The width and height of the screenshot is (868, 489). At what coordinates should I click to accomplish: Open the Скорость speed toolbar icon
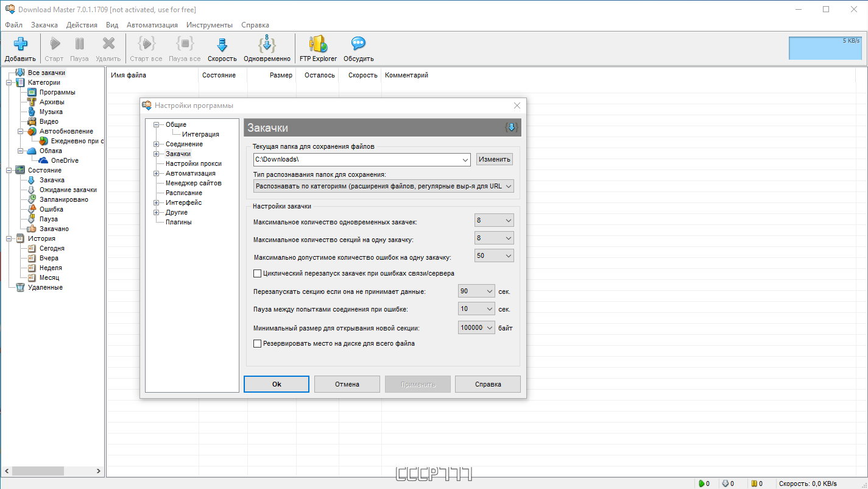coord(222,44)
